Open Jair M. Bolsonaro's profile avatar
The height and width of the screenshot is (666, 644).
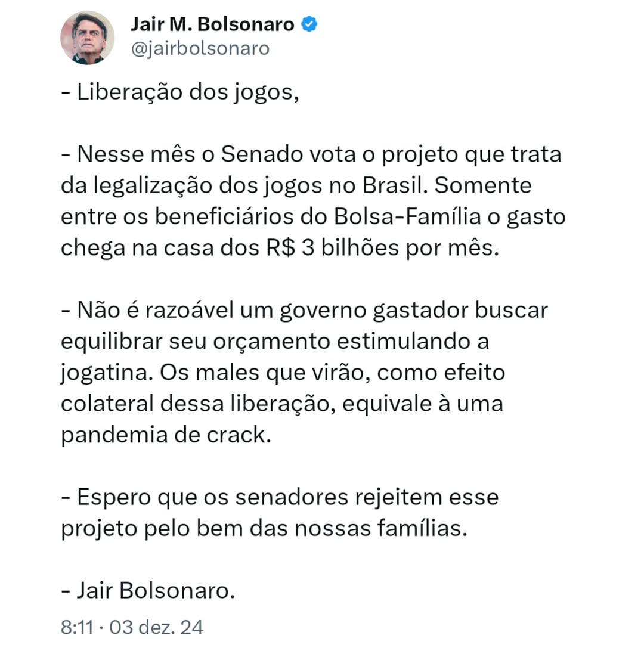pyautogui.click(x=88, y=38)
